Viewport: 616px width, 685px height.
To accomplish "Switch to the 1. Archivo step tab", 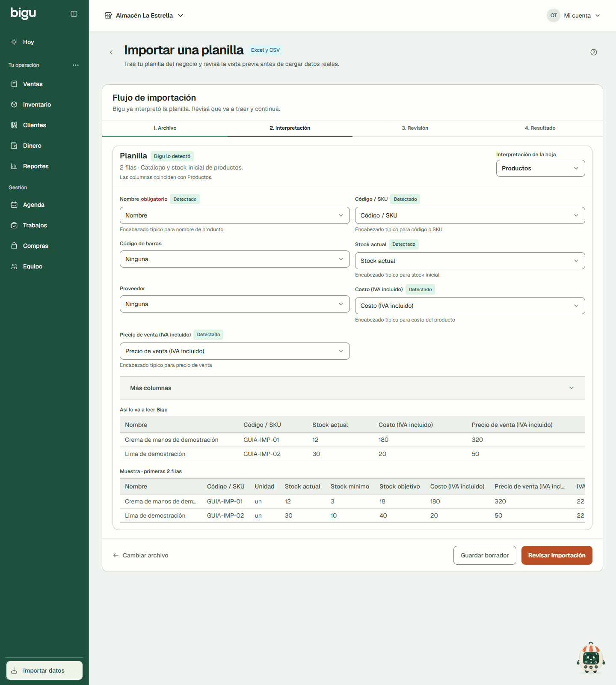I will click(165, 128).
